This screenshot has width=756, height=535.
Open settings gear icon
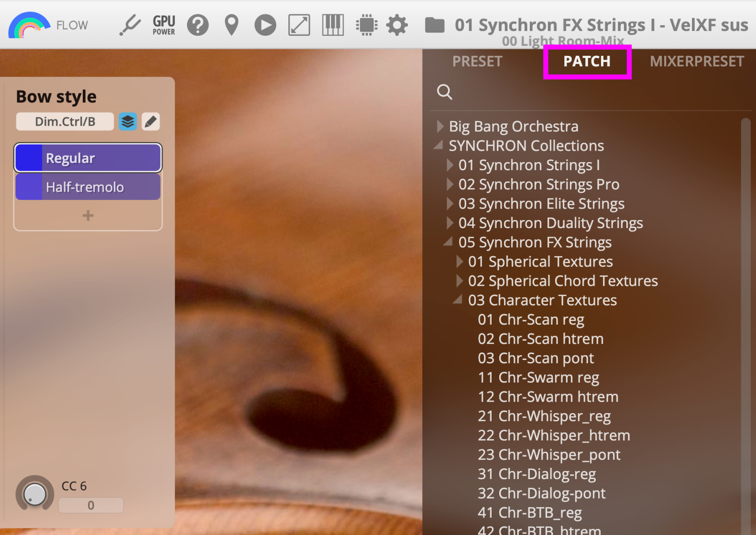(x=397, y=25)
